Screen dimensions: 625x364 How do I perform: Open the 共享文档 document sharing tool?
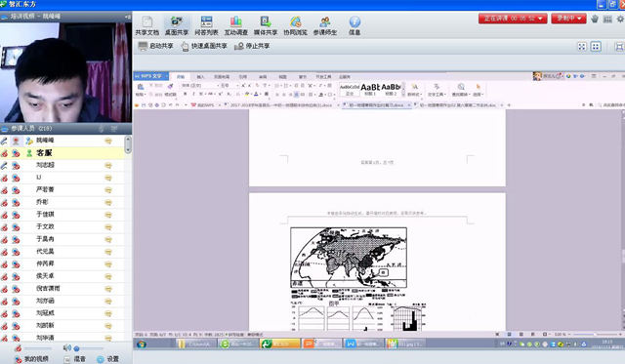(x=146, y=26)
